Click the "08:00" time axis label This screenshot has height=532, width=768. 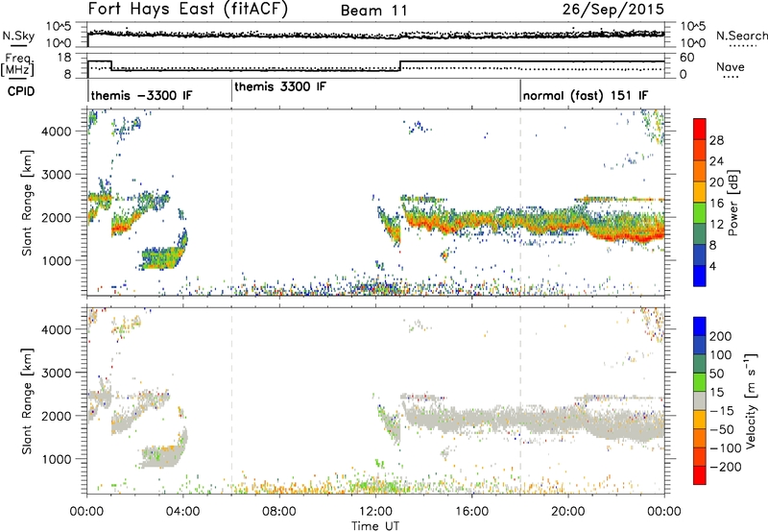(x=279, y=512)
